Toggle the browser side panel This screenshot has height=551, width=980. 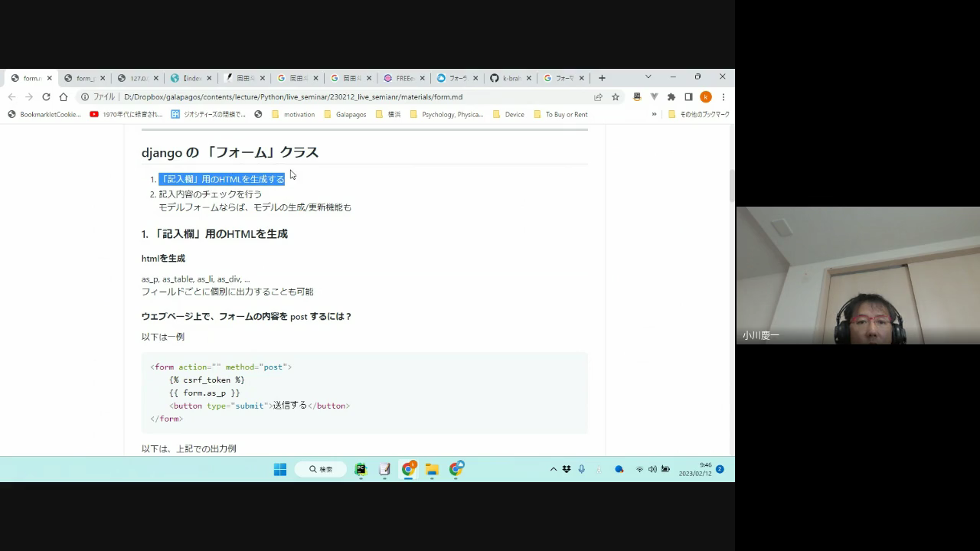tap(688, 97)
